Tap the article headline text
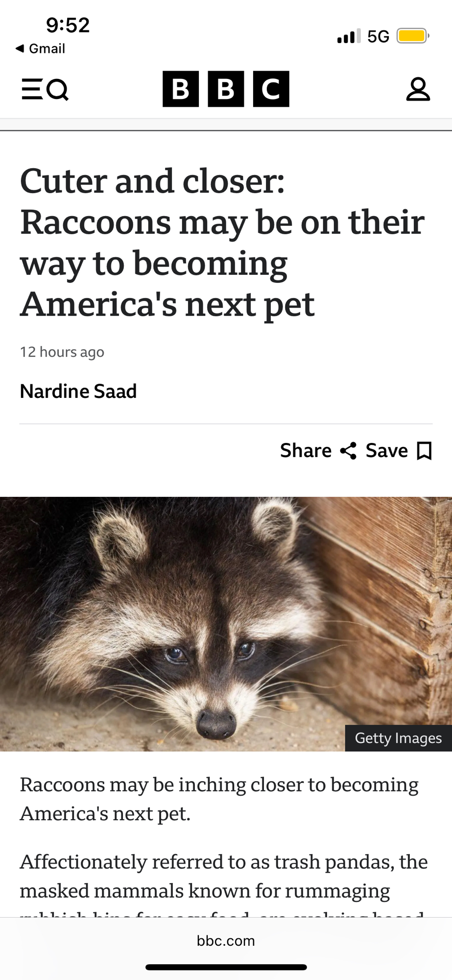This screenshot has width=452, height=980. click(x=222, y=242)
